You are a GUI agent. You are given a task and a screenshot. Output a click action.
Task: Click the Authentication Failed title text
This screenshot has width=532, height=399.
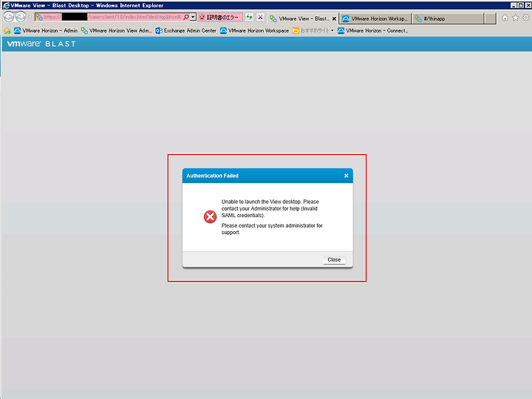pos(212,176)
